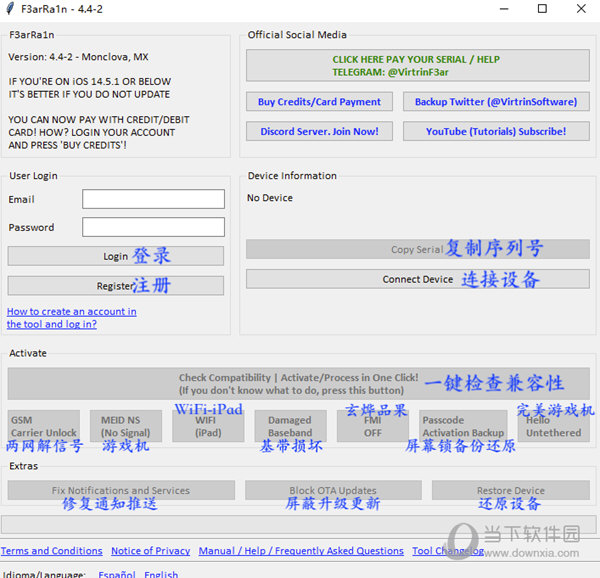Maximize the F3arRa1n window
The width and height of the screenshot is (600, 578).
pyautogui.click(x=542, y=9)
